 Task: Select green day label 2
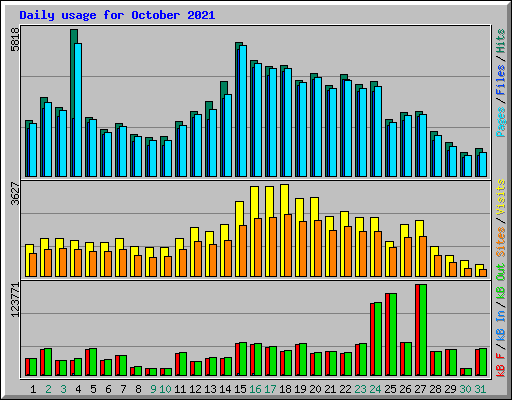point(48,389)
